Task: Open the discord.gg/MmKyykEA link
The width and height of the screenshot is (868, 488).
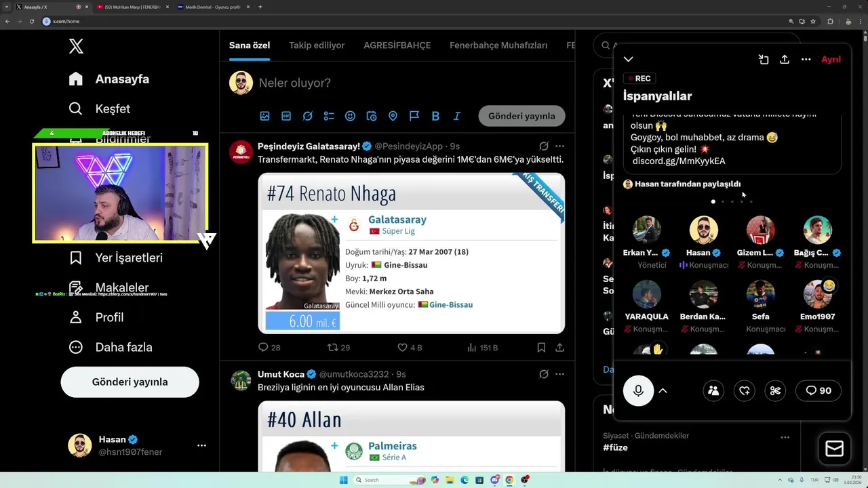Action: [x=679, y=161]
